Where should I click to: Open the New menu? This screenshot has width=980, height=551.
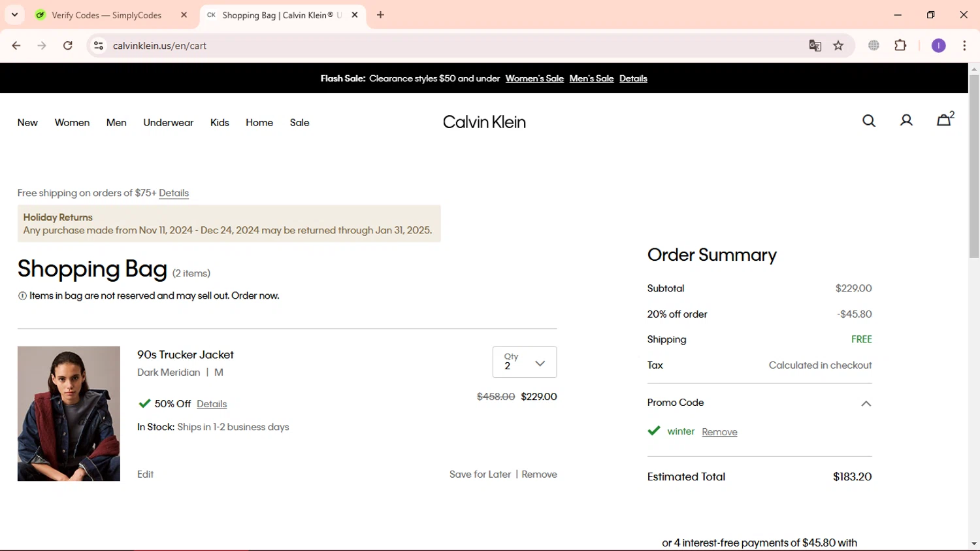click(x=27, y=123)
